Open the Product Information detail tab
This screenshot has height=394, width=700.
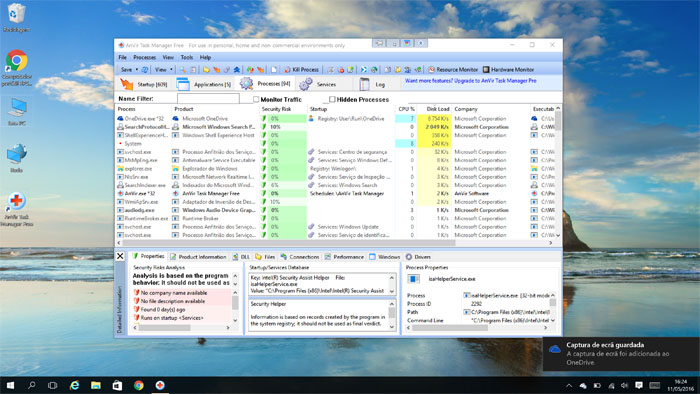pyautogui.click(x=198, y=257)
